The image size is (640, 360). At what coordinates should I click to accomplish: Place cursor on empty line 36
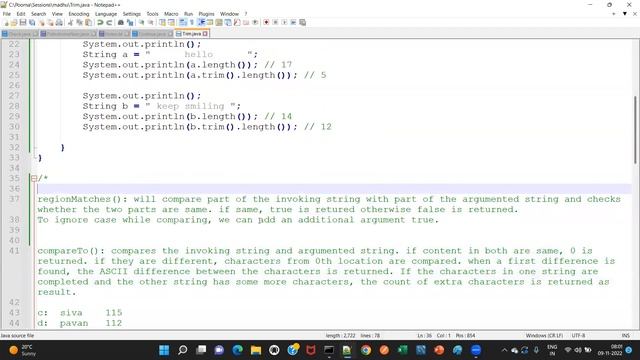tap(334, 189)
